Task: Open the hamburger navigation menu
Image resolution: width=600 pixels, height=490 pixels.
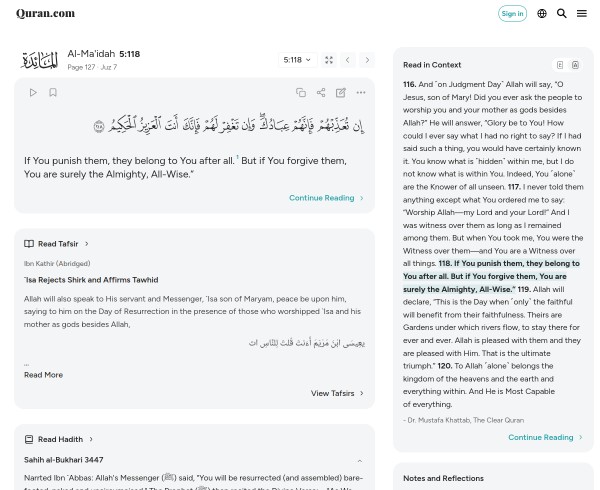Action: pyautogui.click(x=582, y=13)
